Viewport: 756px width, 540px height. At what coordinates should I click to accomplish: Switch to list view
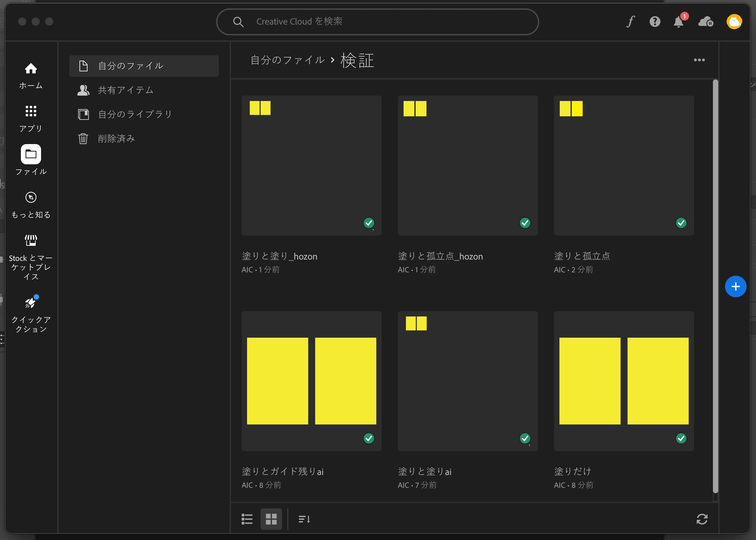(x=247, y=519)
